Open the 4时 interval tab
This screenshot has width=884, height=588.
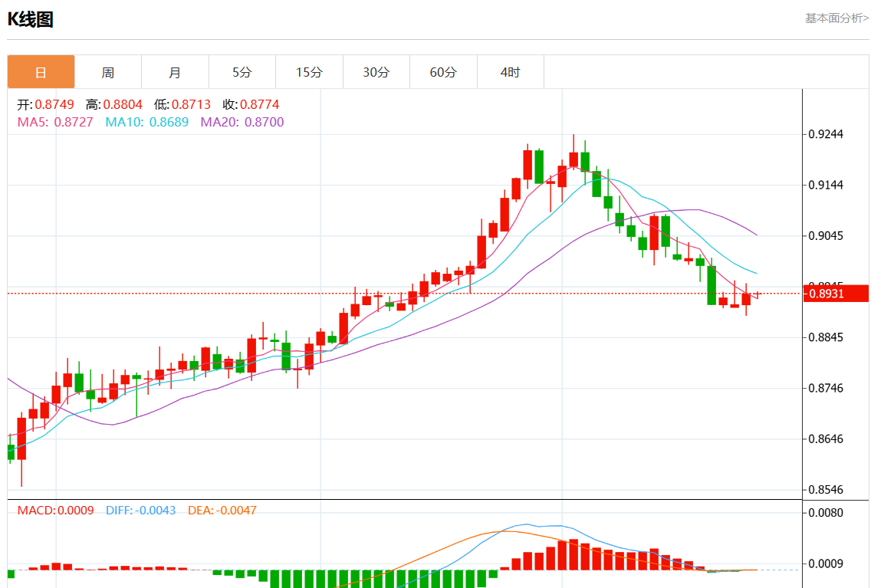click(510, 72)
